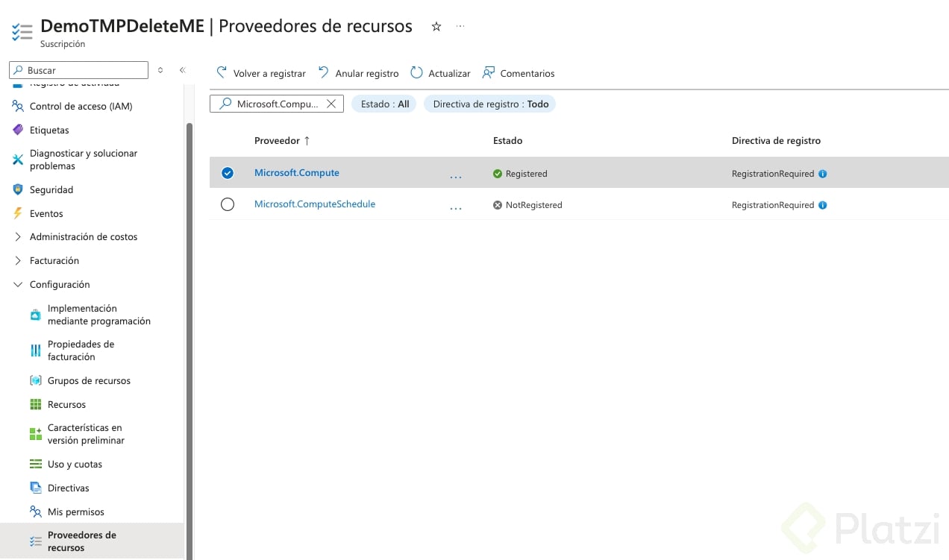Open Mis permisos menu item
The height and width of the screenshot is (560, 949).
(x=75, y=512)
